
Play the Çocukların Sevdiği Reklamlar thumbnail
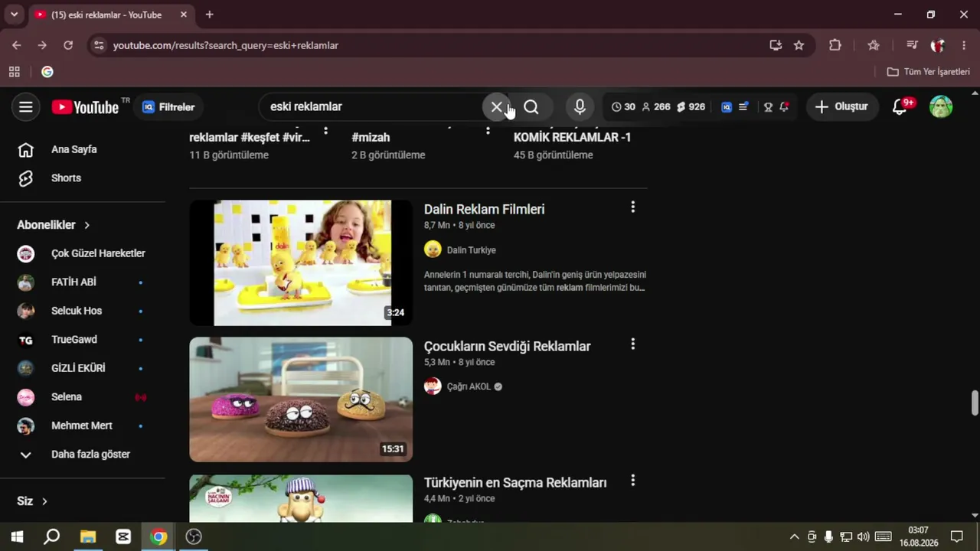[301, 399]
